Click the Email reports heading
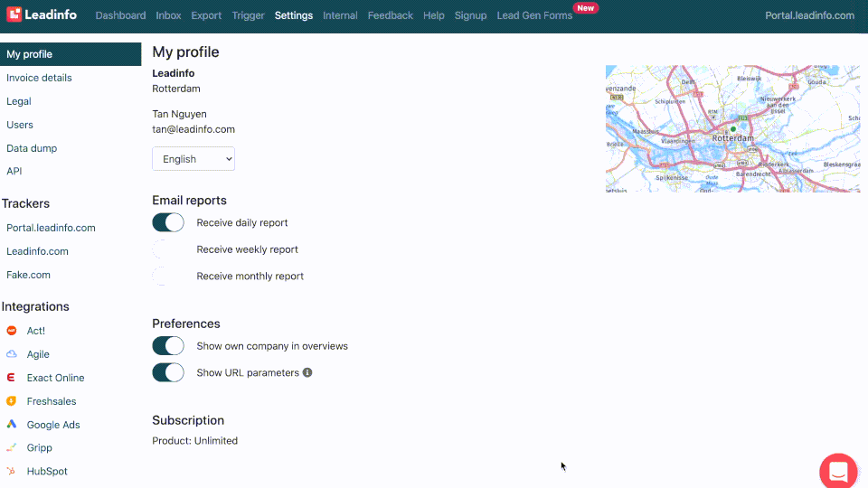Image resolution: width=868 pixels, height=488 pixels. [x=189, y=201]
